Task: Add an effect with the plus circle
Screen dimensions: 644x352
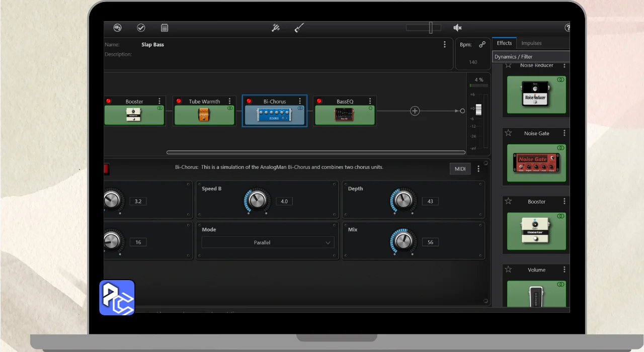Action: point(415,111)
